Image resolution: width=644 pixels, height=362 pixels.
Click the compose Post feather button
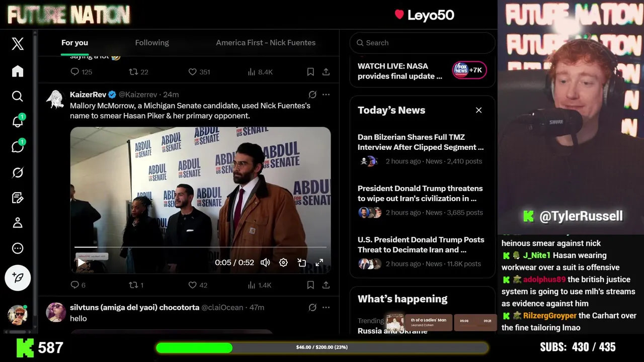[x=18, y=278]
